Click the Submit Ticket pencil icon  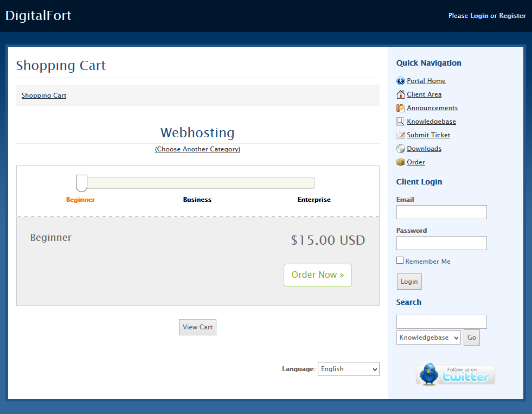pyautogui.click(x=400, y=135)
